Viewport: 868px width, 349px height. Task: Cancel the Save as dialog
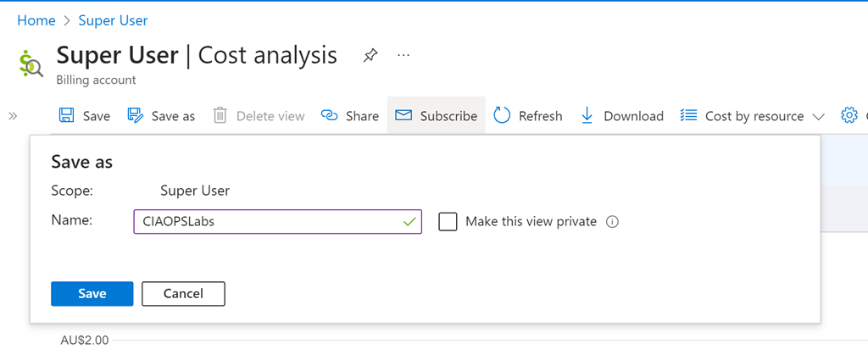click(x=183, y=293)
